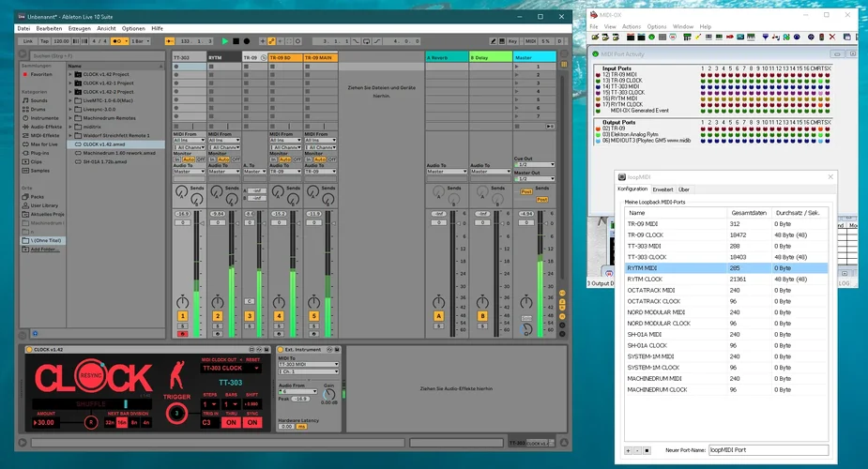Open TT-303 track MIDI From dropdown
This screenshot has width=868, height=469.
[x=189, y=141]
